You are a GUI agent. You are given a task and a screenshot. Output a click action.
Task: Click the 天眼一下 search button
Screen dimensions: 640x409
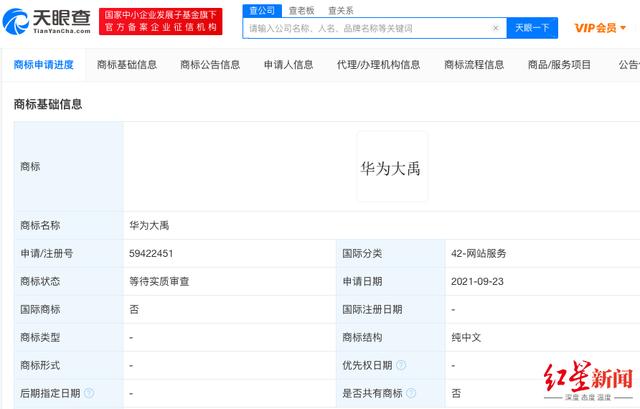pyautogui.click(x=532, y=28)
